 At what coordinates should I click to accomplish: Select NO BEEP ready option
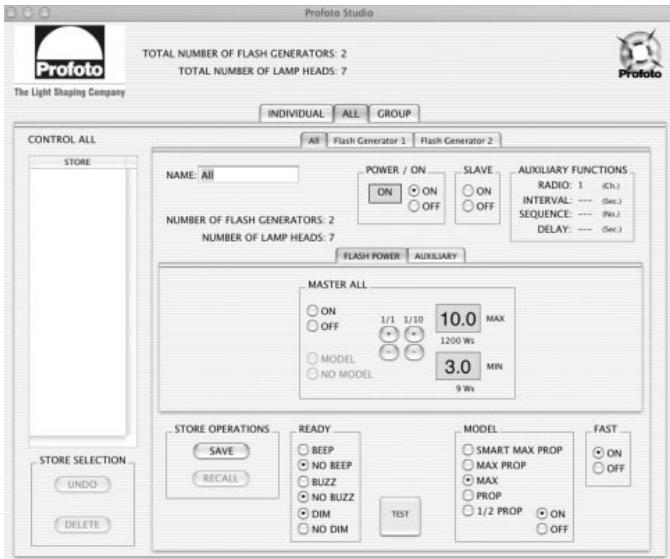click(303, 465)
